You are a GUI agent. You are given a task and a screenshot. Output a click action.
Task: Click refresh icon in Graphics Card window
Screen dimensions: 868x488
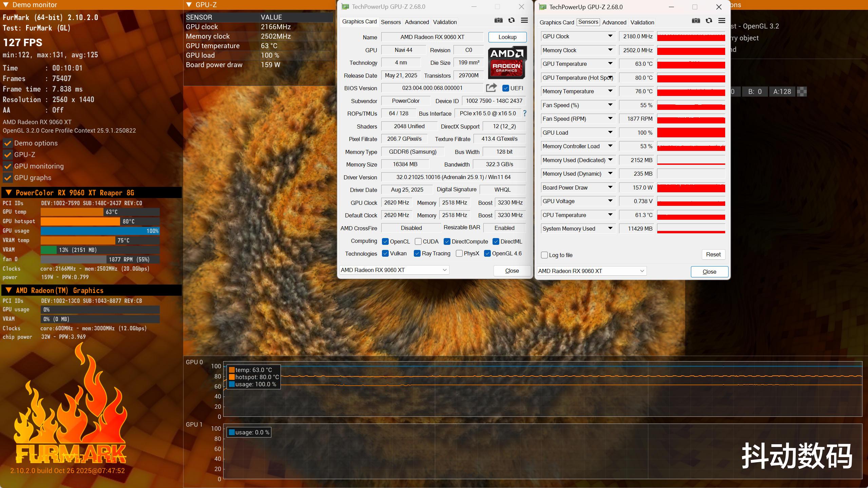click(512, 20)
